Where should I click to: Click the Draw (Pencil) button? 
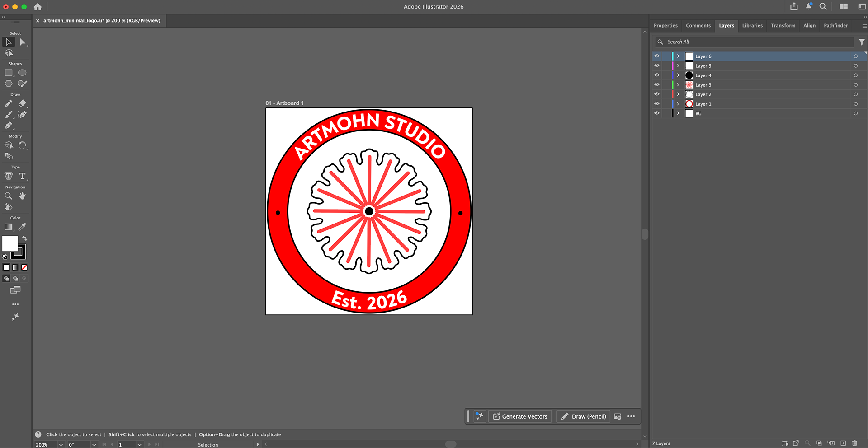(583, 416)
